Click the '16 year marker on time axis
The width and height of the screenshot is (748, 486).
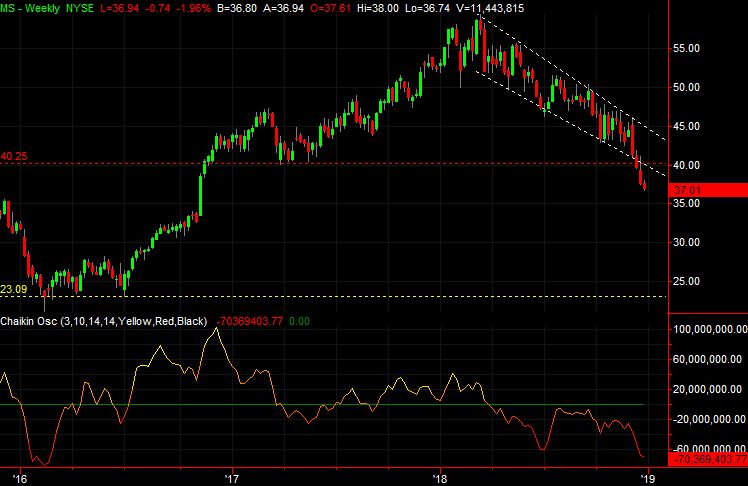point(20,478)
